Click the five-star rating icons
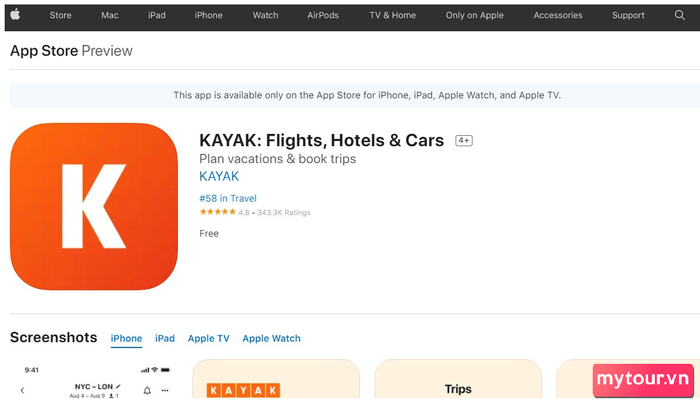Viewport: 700px width, 405px height. pyautogui.click(x=217, y=212)
